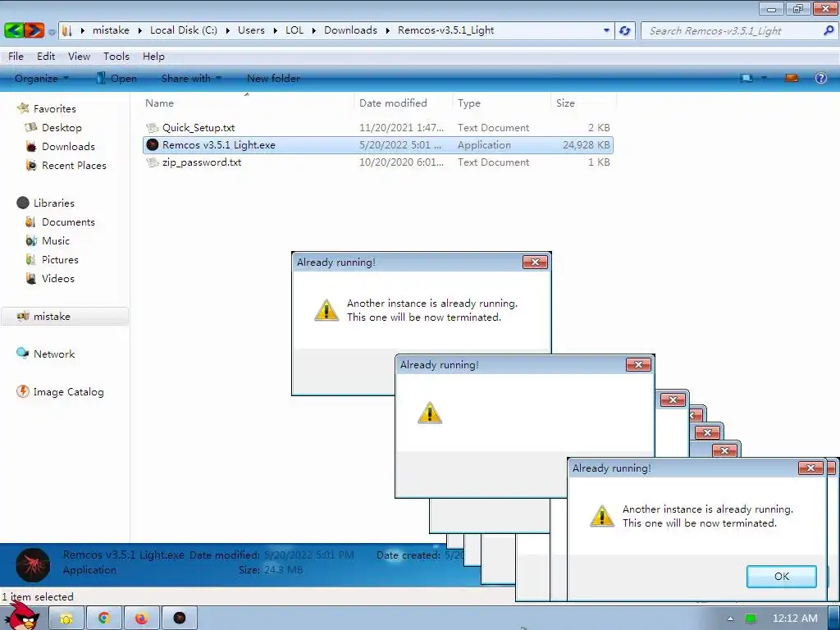Click the Network icon in sidebar

(22, 353)
